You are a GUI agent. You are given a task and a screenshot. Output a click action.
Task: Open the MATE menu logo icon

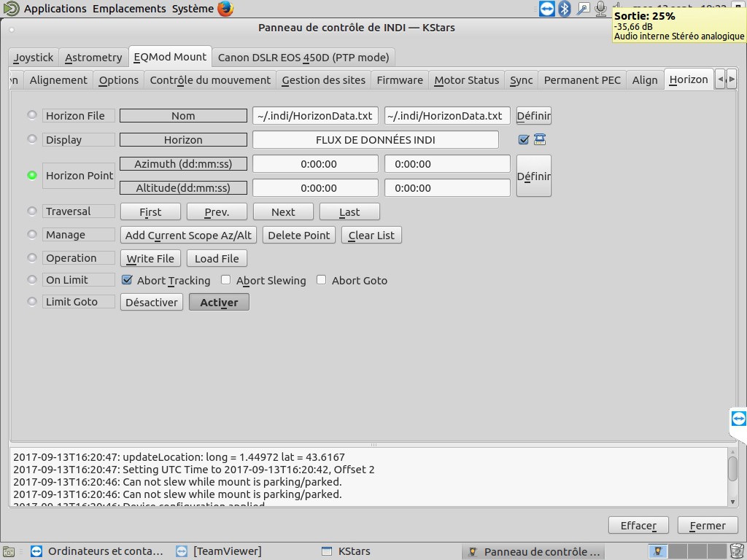point(12,9)
